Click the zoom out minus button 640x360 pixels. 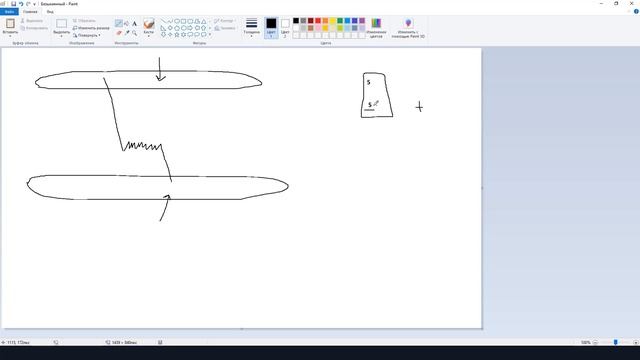click(x=595, y=342)
